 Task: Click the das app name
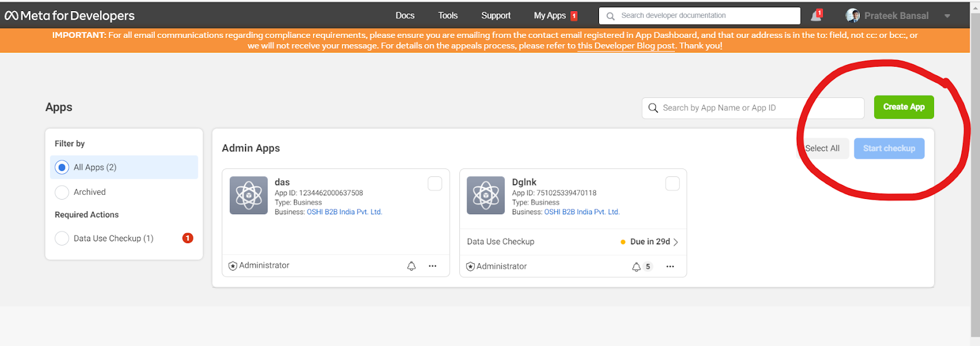pos(282,182)
